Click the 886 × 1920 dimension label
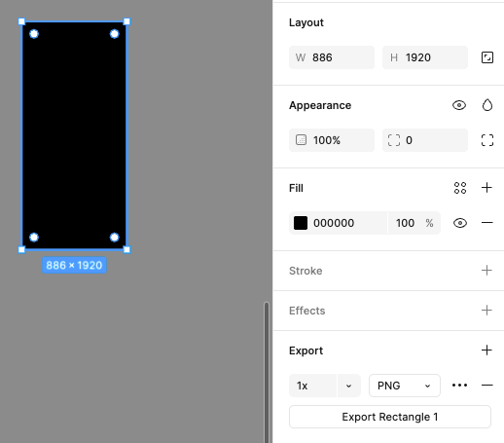 tap(74, 265)
